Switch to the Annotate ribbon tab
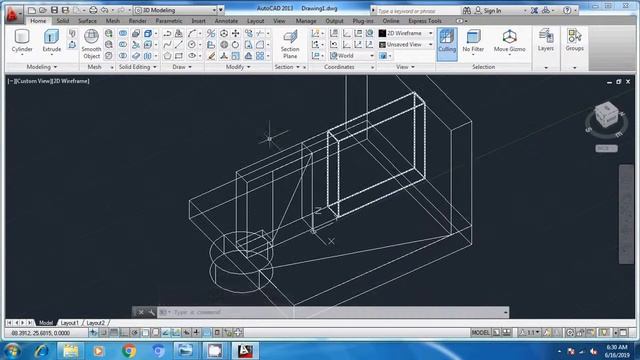This screenshot has width=640, height=360. point(226,21)
